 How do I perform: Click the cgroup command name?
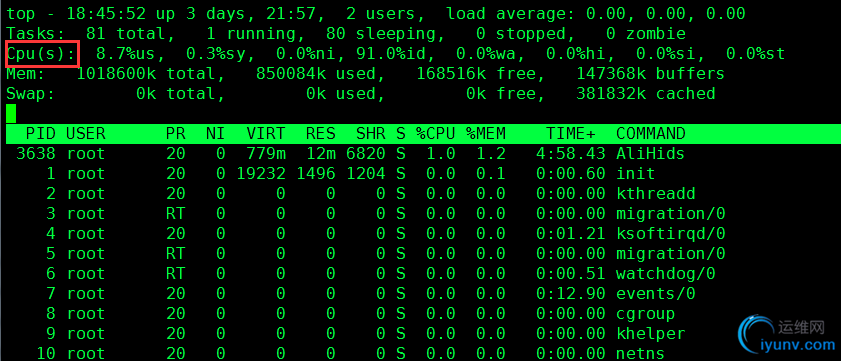click(x=646, y=314)
